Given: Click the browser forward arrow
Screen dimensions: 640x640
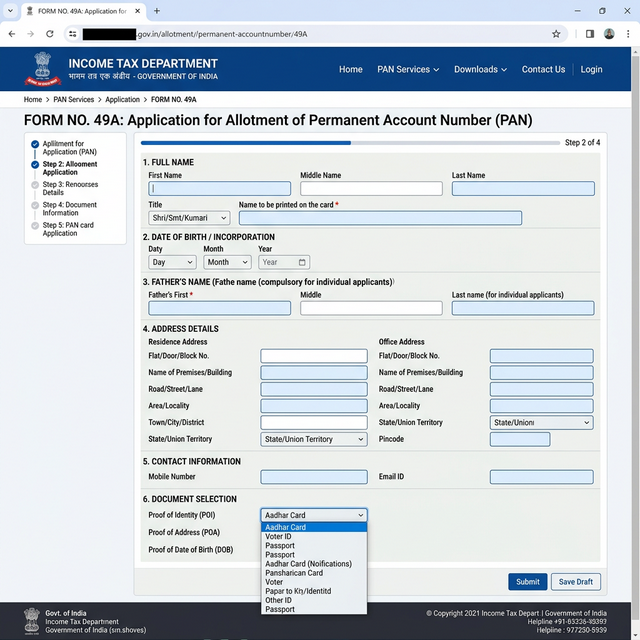Looking at the screenshot, I should point(31,34).
